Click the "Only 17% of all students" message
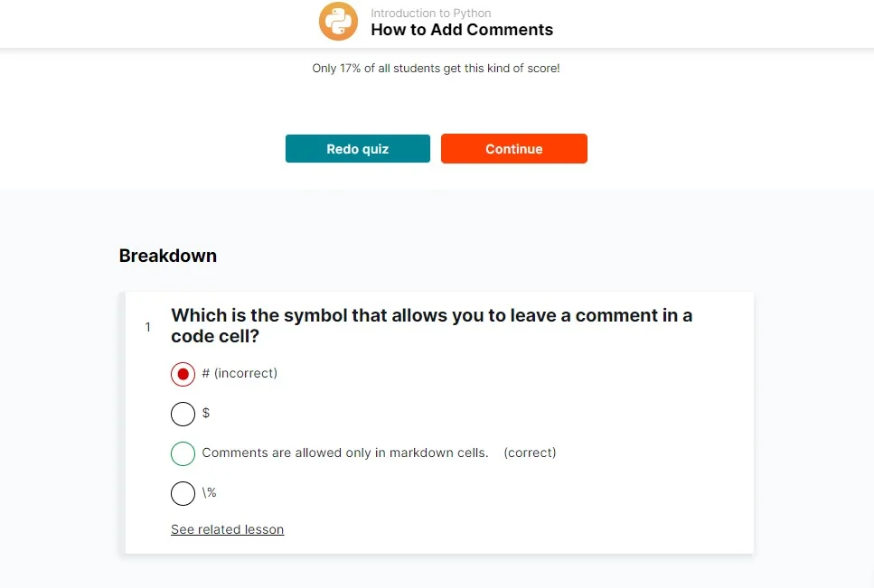 436,69
